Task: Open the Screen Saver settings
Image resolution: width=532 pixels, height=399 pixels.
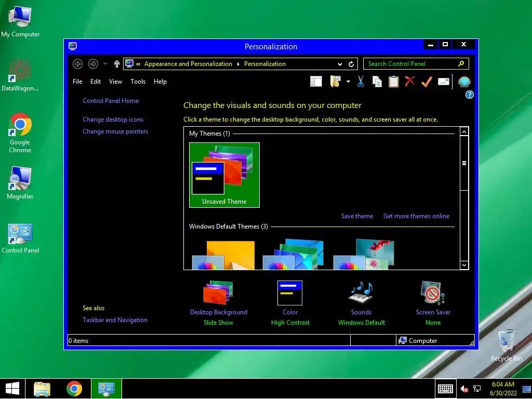Action: click(433, 303)
